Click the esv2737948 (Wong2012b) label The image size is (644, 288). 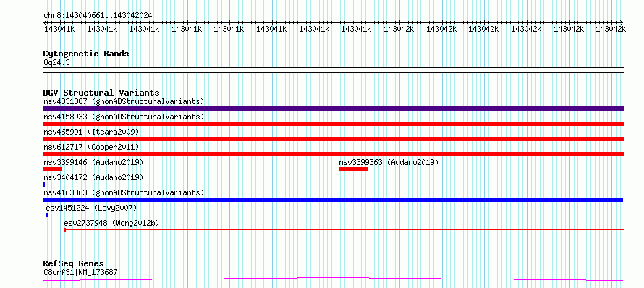111,223
